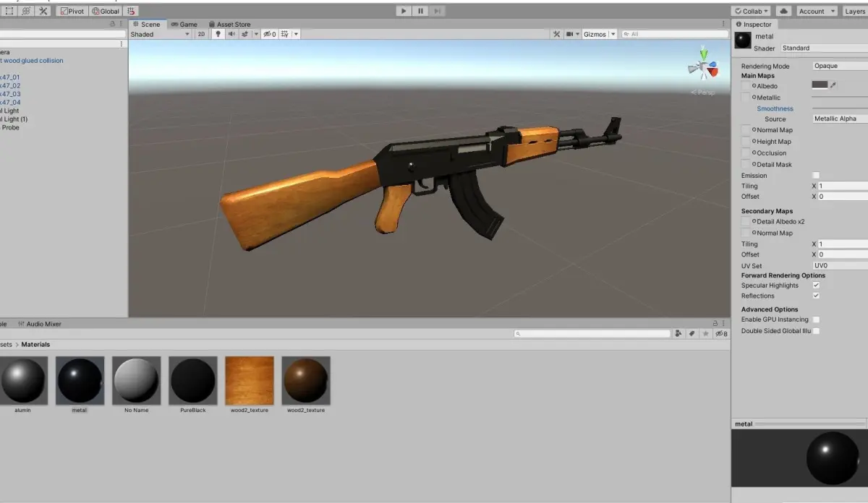Select the alumin material thumbnail
The width and height of the screenshot is (868, 503).
[22, 380]
